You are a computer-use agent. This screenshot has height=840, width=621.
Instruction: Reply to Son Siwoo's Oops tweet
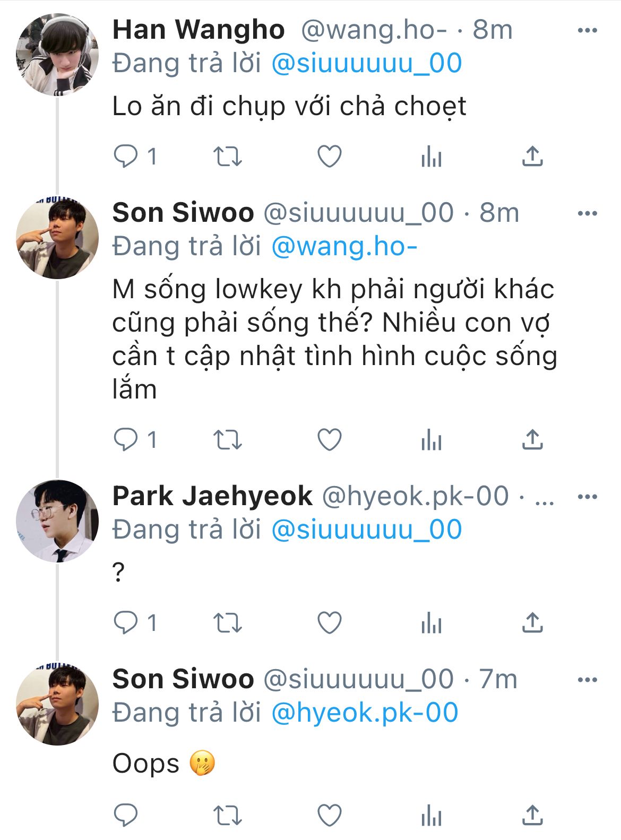[x=126, y=816]
